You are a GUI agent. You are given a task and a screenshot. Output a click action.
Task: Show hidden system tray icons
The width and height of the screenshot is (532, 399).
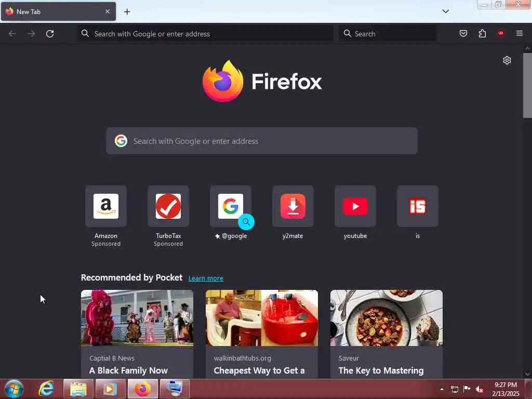pos(442,389)
